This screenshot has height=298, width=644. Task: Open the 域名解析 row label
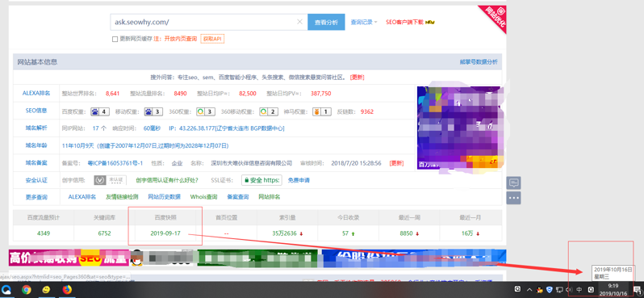click(x=36, y=128)
